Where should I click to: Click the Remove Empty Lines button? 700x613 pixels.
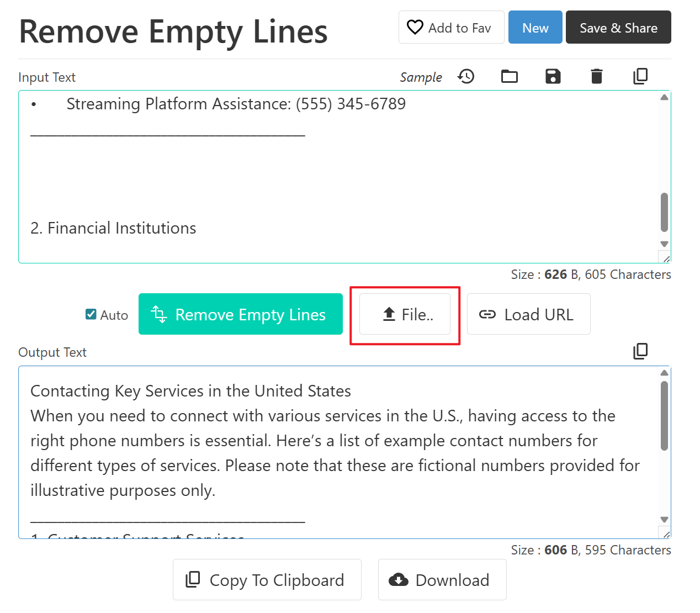click(240, 314)
